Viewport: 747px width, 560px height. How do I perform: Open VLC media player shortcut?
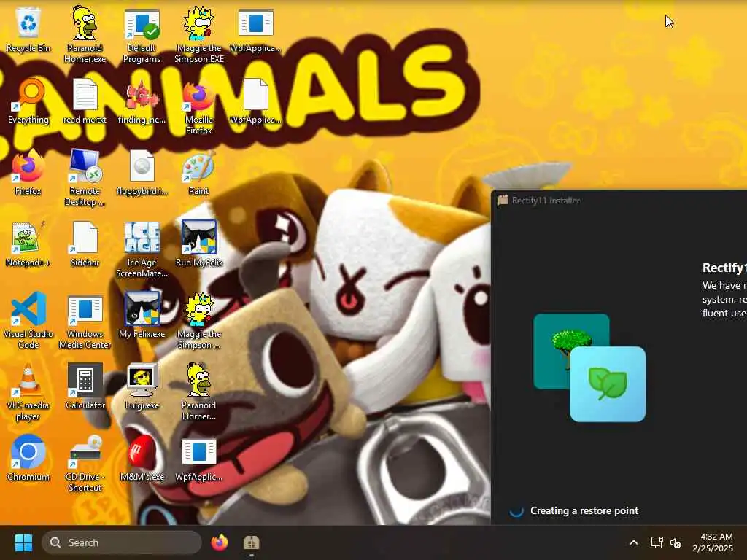[x=28, y=392]
